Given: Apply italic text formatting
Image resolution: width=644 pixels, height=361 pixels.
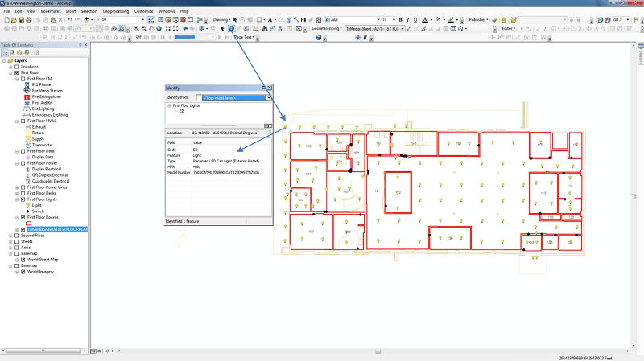Looking at the screenshot, I should click(408, 19).
